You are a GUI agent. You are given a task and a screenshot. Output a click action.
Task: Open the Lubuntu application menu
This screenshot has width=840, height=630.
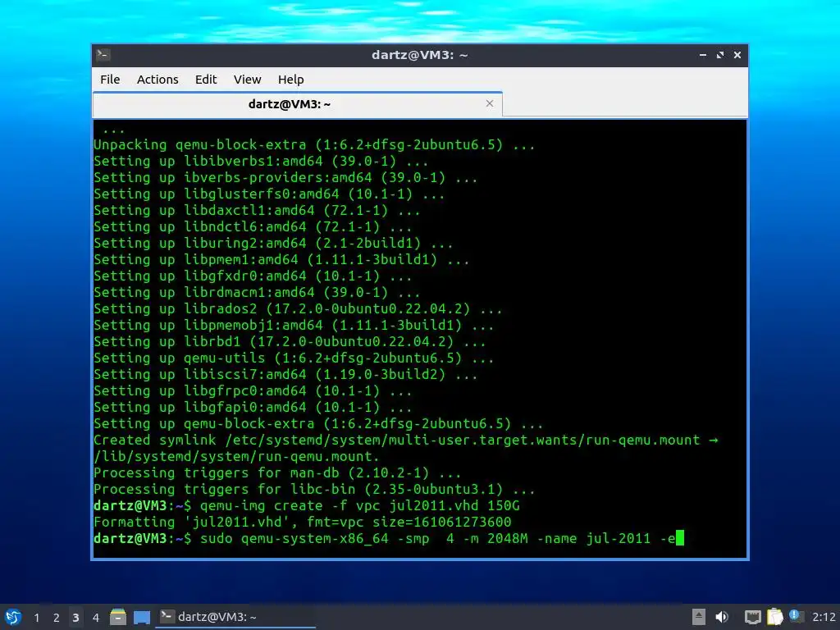[13, 617]
